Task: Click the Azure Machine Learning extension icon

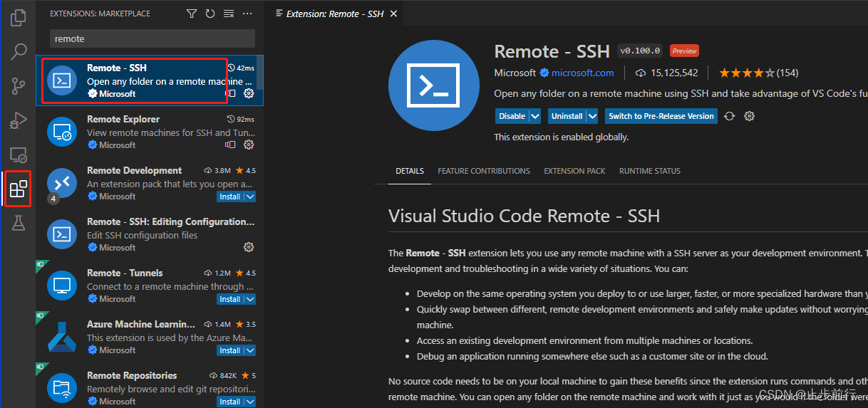Action: 62,337
